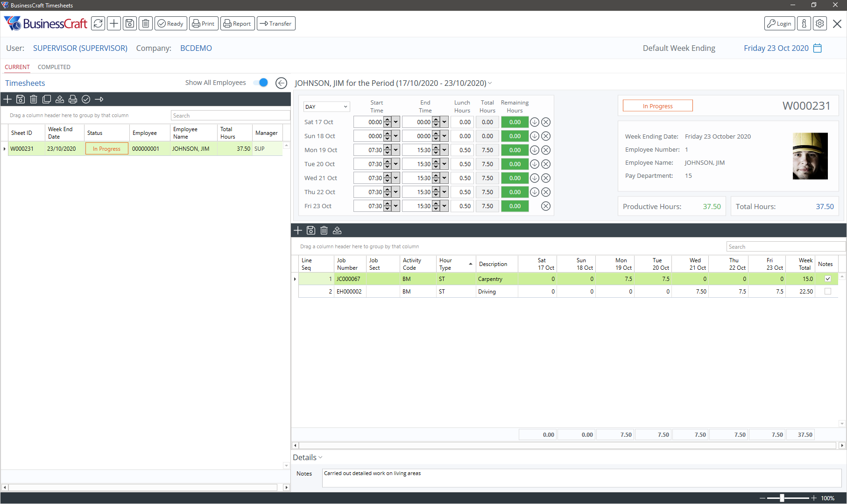Open Mon 19 Oct start time dropdown
Screen dimensions: 847x504
(x=396, y=150)
